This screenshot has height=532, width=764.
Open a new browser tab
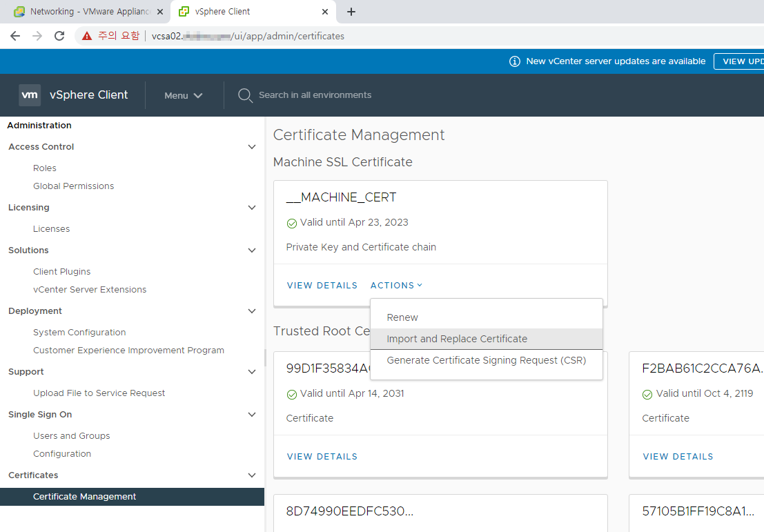coord(351,12)
